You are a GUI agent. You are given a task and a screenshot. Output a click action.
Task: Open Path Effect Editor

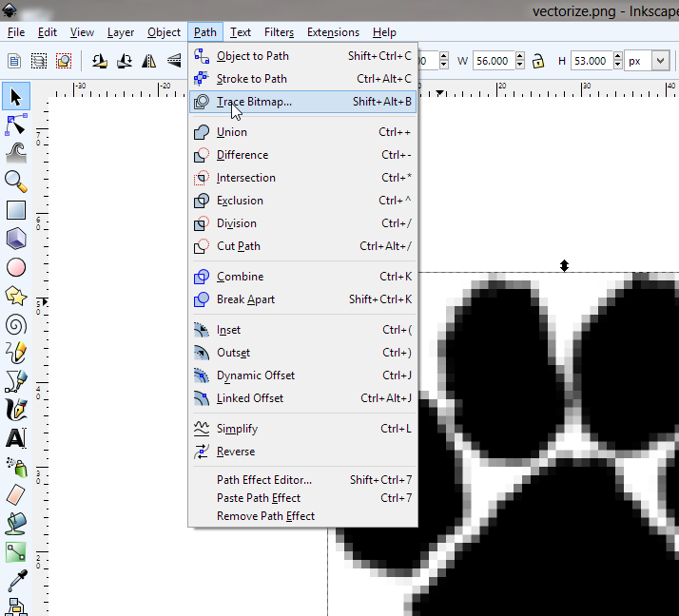pyautogui.click(x=302, y=480)
